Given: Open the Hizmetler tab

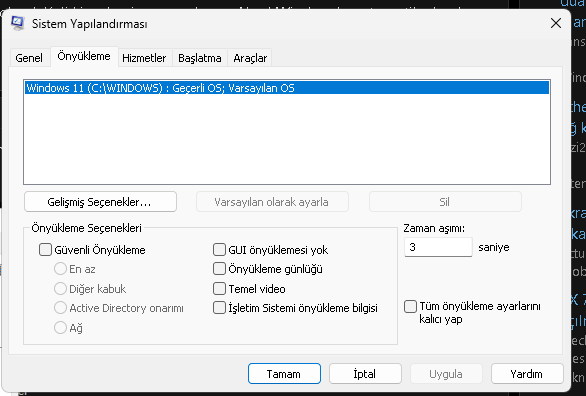Looking at the screenshot, I should (144, 58).
